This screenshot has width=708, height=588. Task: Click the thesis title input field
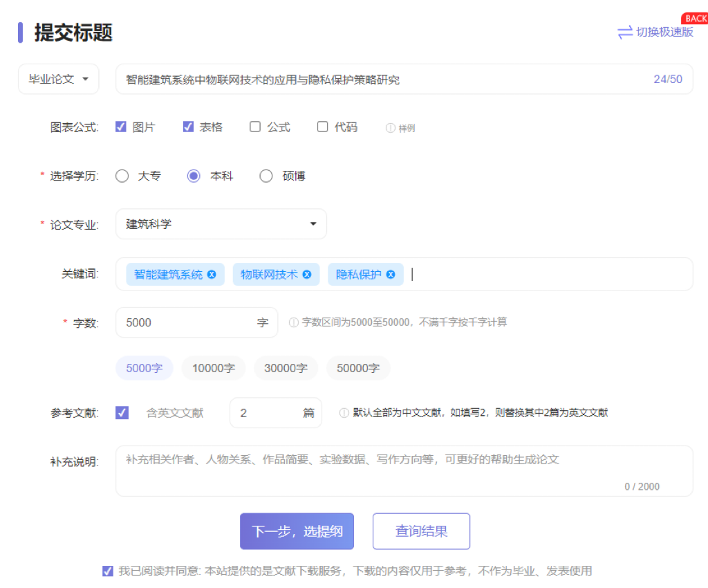pyautogui.click(x=404, y=79)
